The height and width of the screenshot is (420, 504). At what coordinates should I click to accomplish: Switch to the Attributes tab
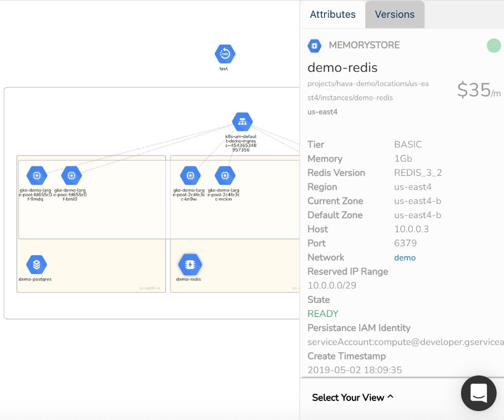332,14
